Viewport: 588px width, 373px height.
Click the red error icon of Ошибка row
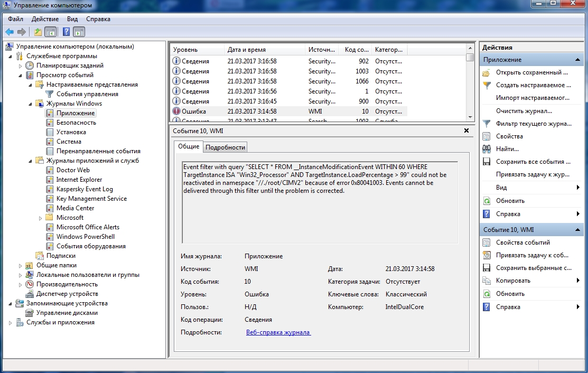pyautogui.click(x=176, y=111)
